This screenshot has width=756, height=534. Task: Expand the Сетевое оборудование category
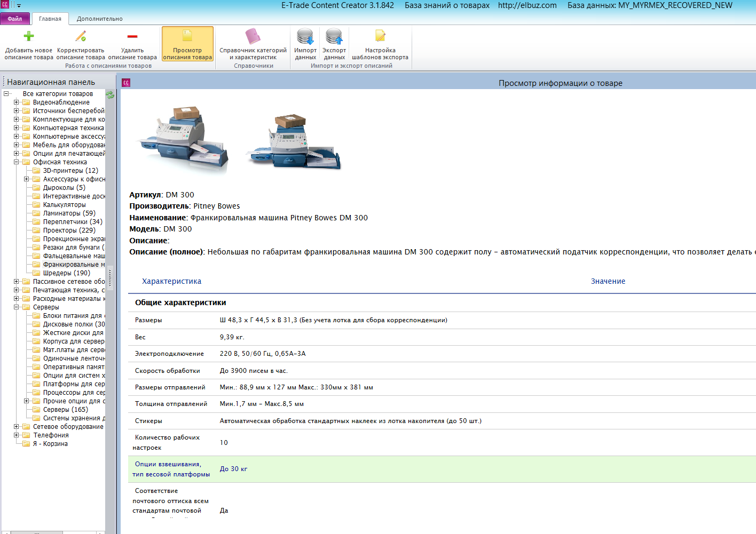tap(17, 427)
